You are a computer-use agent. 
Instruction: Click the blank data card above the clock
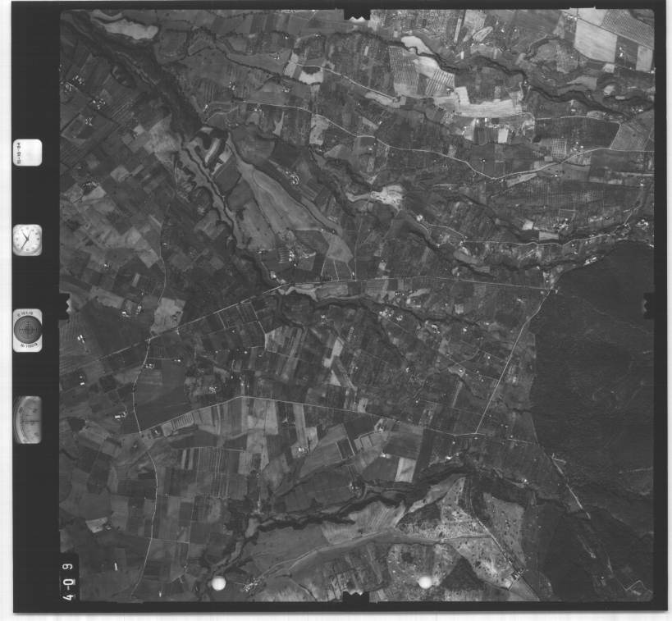click(28, 153)
